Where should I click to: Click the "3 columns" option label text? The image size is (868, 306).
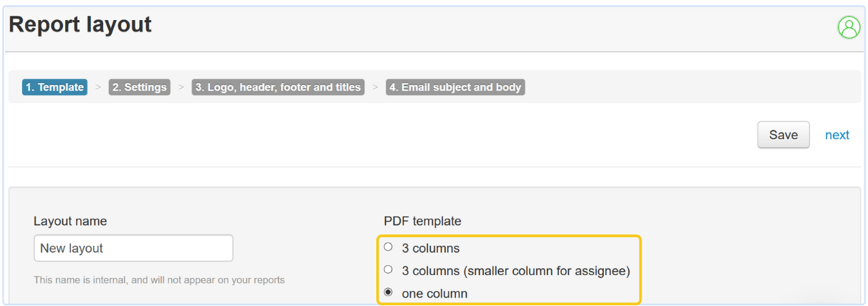[x=431, y=249]
